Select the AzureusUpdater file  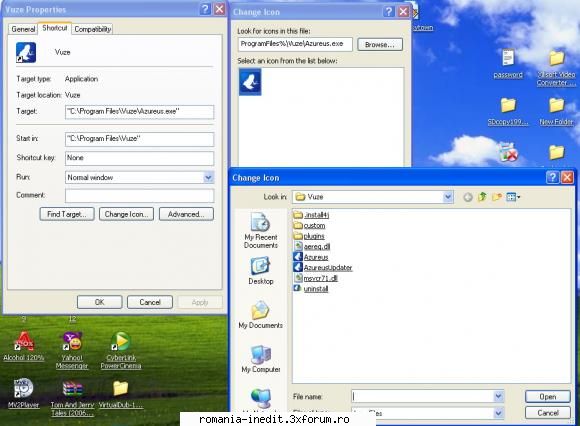pos(323,267)
